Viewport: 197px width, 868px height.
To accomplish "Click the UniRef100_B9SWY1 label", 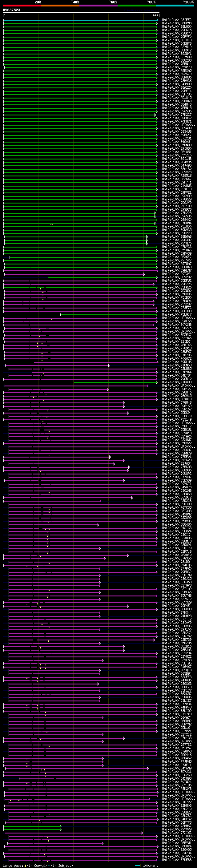I will pyautogui.click(x=177, y=54).
